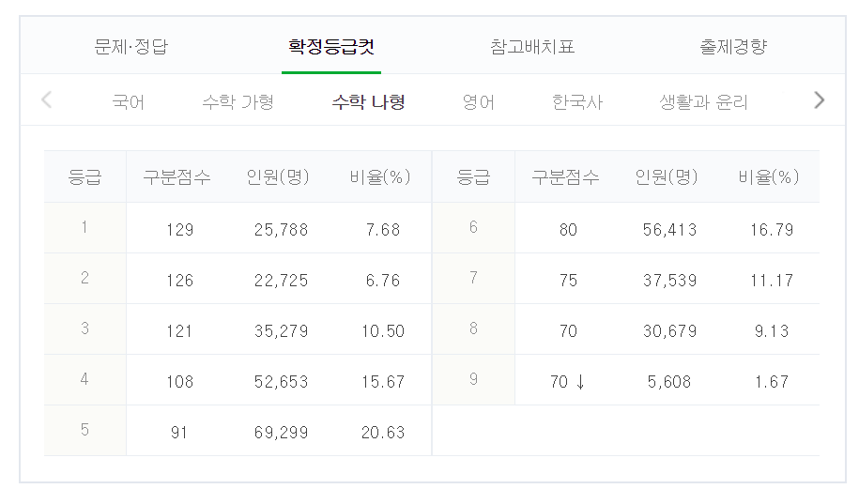The height and width of the screenshot is (504, 859).
Task: Click the headcount 52,653
Action: tap(281, 382)
